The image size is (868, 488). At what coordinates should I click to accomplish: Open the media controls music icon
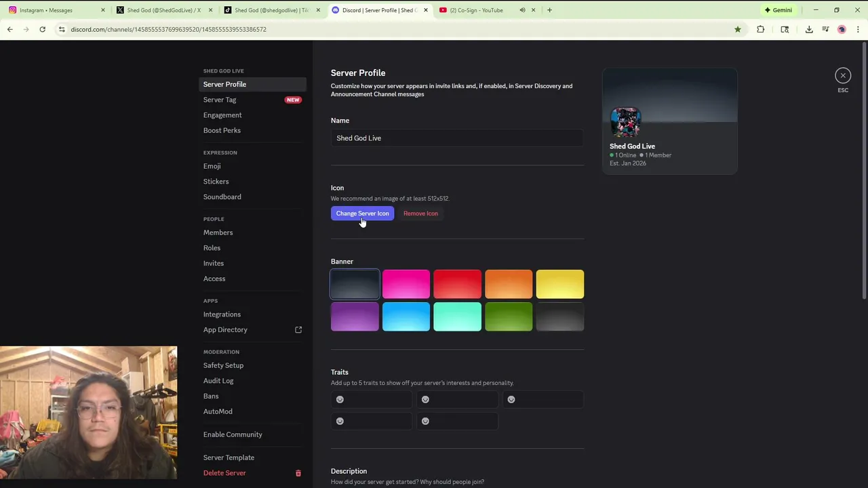click(825, 29)
